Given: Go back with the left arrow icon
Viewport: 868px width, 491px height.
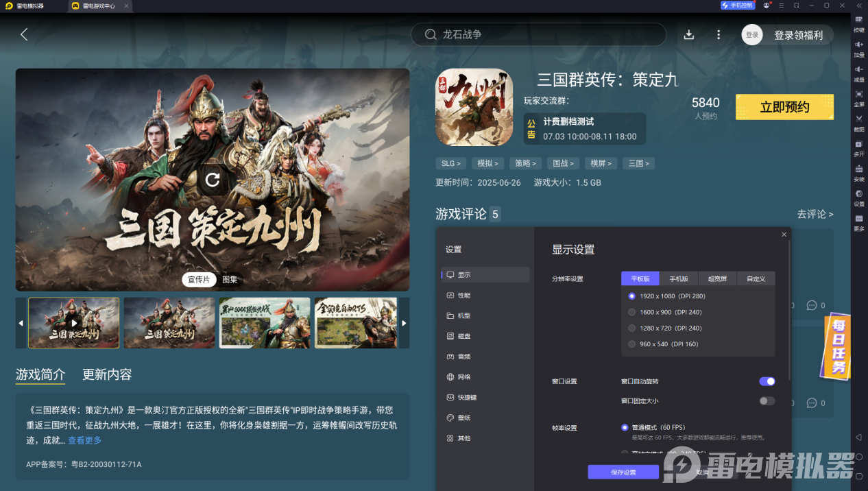Looking at the screenshot, I should pos(24,34).
